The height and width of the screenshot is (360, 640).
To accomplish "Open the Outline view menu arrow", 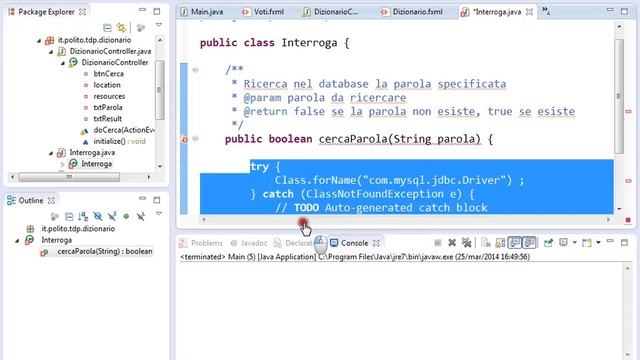I will pos(158,214).
